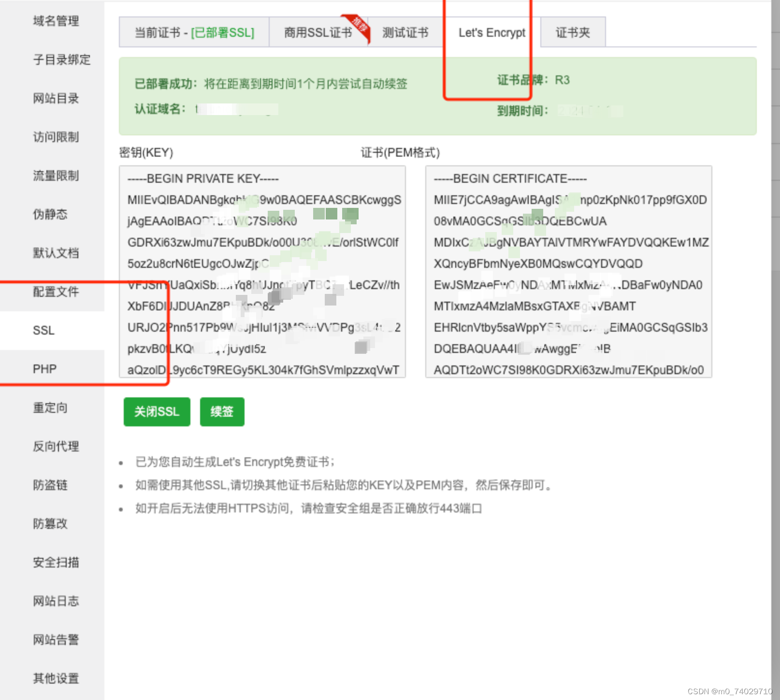This screenshot has width=780, height=700.
Task: Open the SSL section in sidebar
Action: click(x=43, y=331)
